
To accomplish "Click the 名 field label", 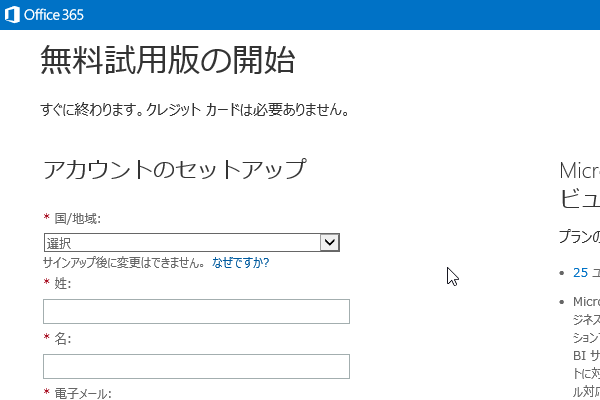I will [63, 338].
